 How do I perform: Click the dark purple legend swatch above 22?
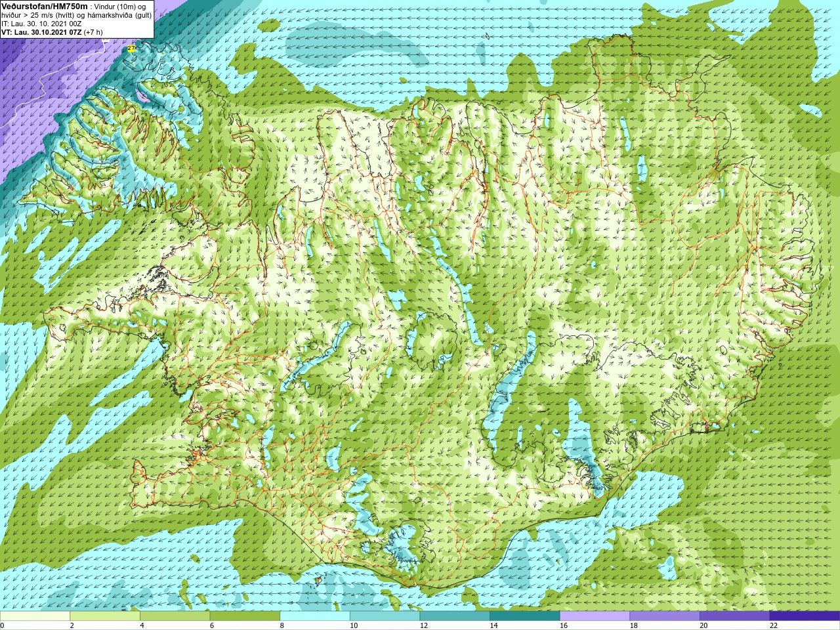click(x=805, y=616)
